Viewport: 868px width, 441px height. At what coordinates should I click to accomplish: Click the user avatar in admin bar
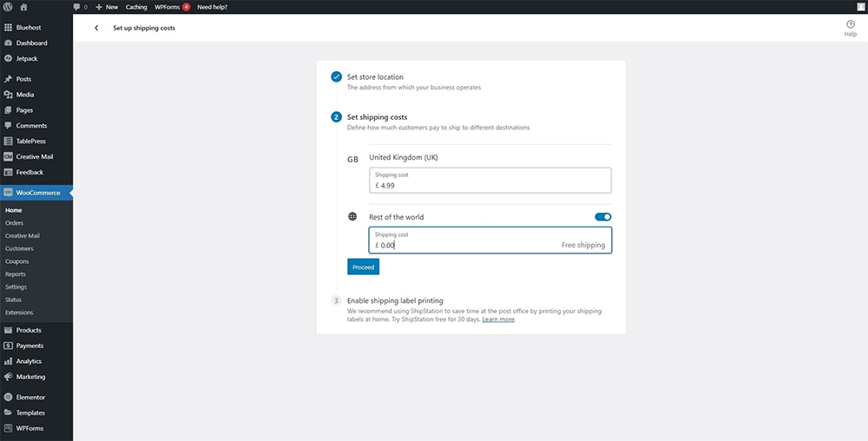point(858,7)
